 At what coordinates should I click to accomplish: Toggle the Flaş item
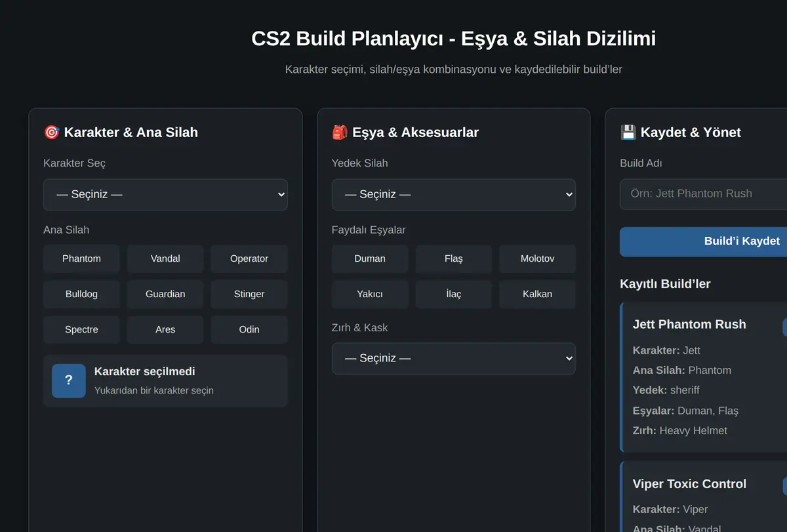(x=454, y=258)
